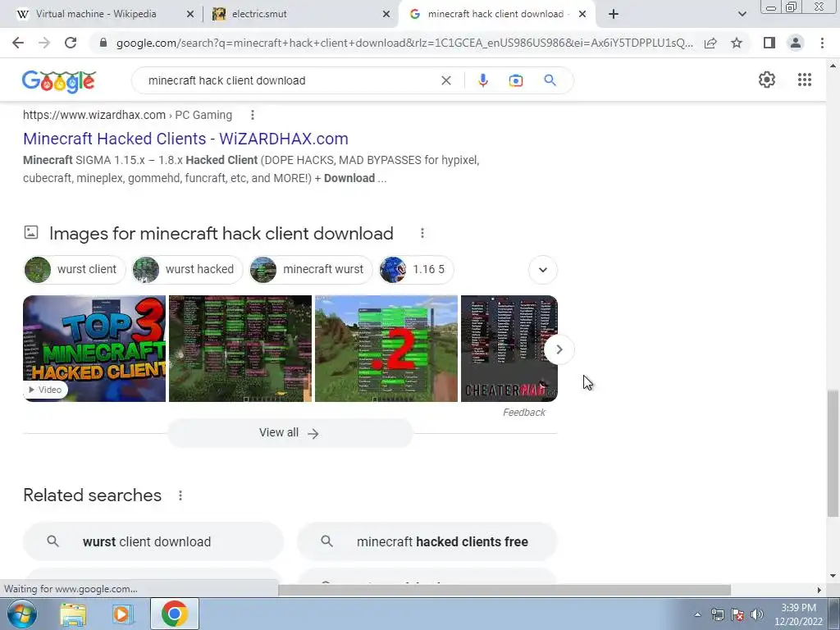Select the 1.16 5 filter chip
This screenshot has height=630, width=840.
(x=416, y=269)
